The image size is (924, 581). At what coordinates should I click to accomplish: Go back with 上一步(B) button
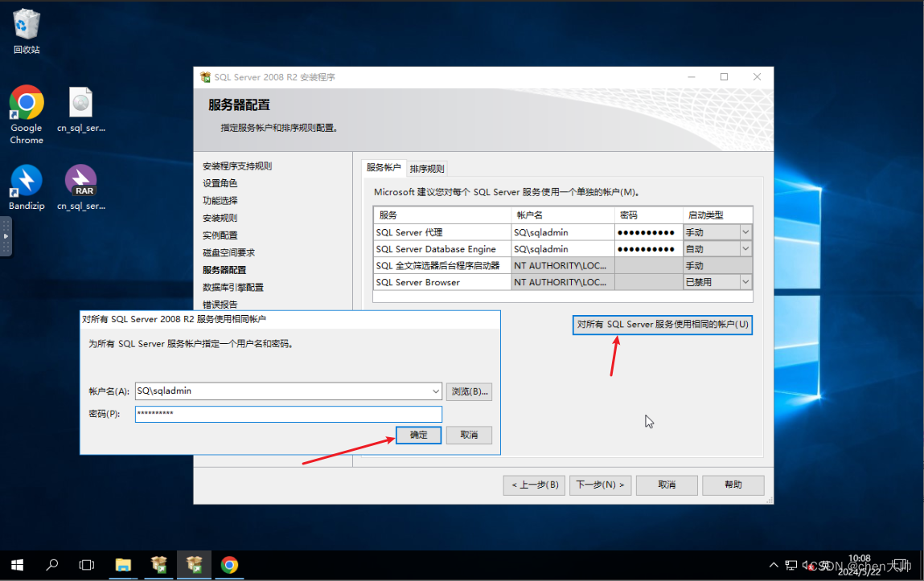click(x=535, y=485)
